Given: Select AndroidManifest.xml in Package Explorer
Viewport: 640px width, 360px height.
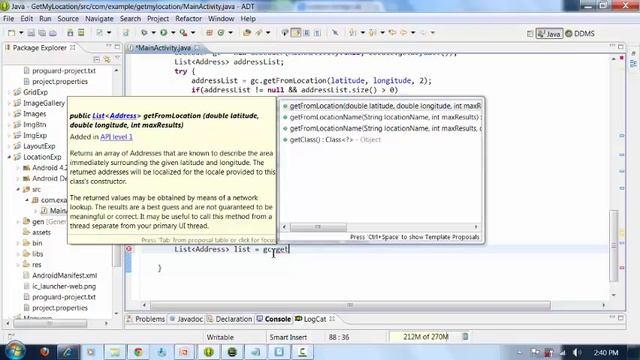Looking at the screenshot, I should point(64,276).
